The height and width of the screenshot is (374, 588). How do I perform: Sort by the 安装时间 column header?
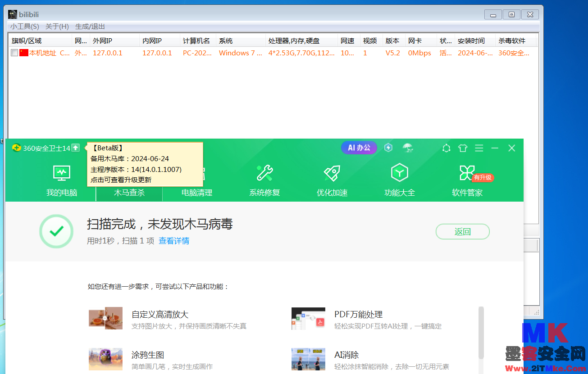point(475,41)
